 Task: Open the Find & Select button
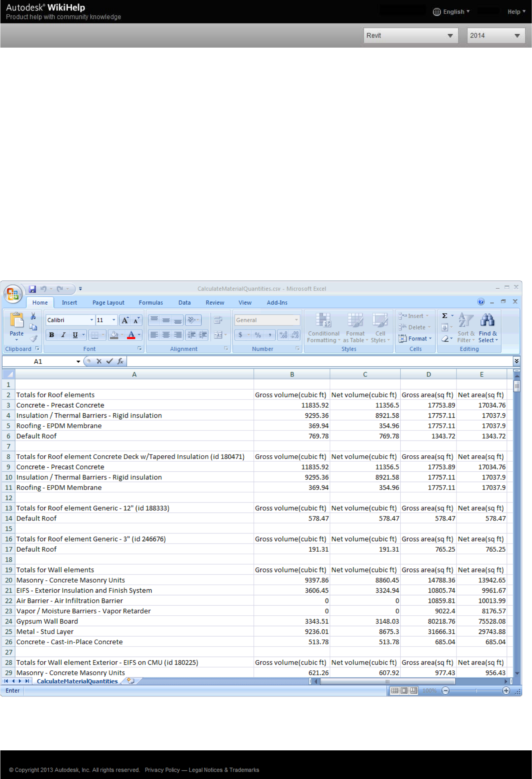tap(488, 328)
